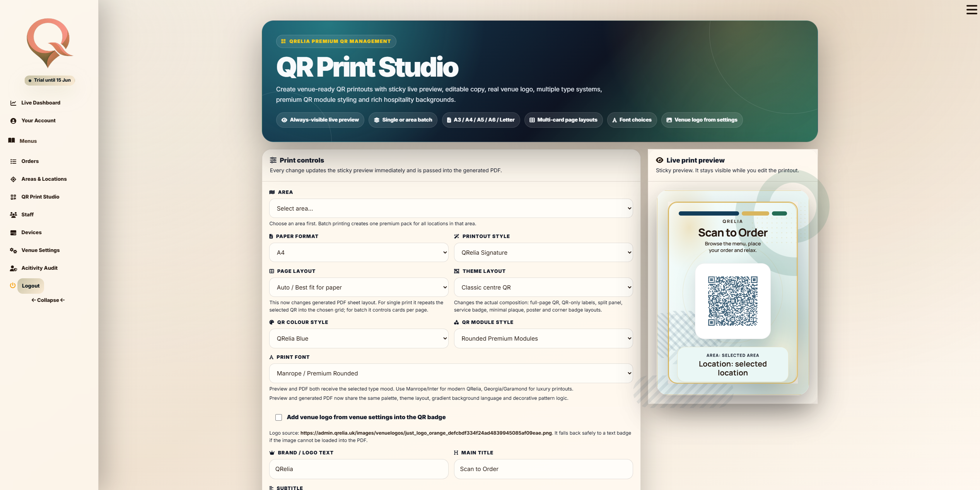Click the venue logo source URL text

click(426, 433)
